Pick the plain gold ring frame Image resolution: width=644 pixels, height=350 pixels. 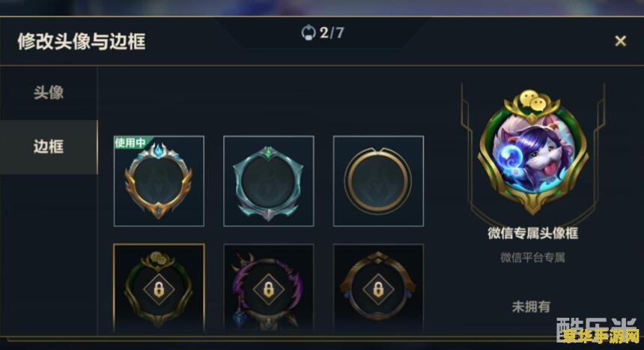click(x=378, y=181)
